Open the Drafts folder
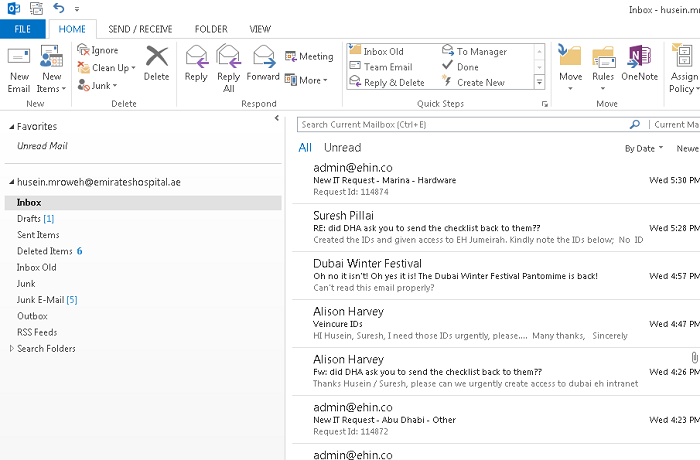The width and height of the screenshot is (700, 460). click(35, 218)
